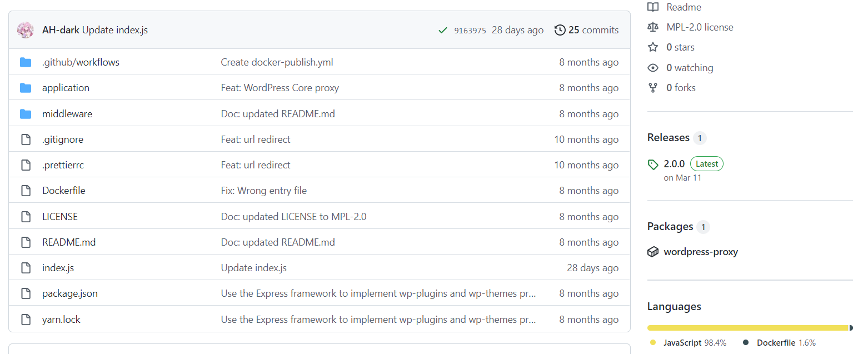The image size is (868, 354).
Task: Click the eye icon for watching
Action: [653, 68]
